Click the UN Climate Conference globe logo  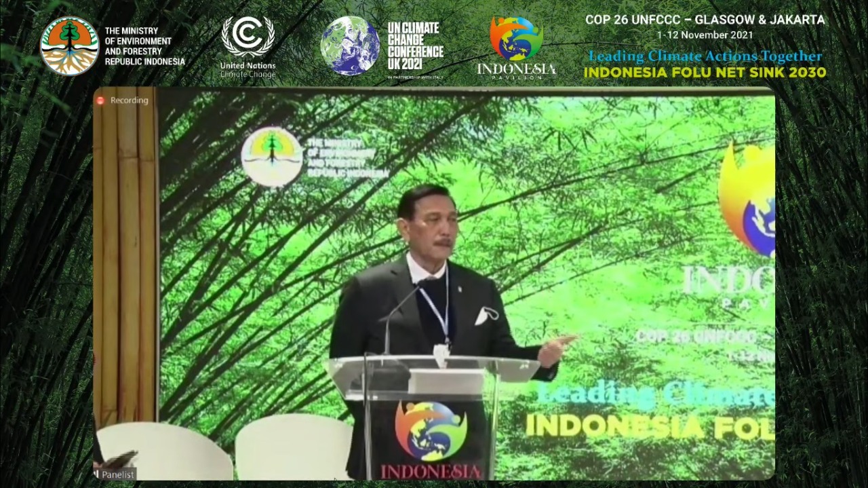tap(349, 45)
